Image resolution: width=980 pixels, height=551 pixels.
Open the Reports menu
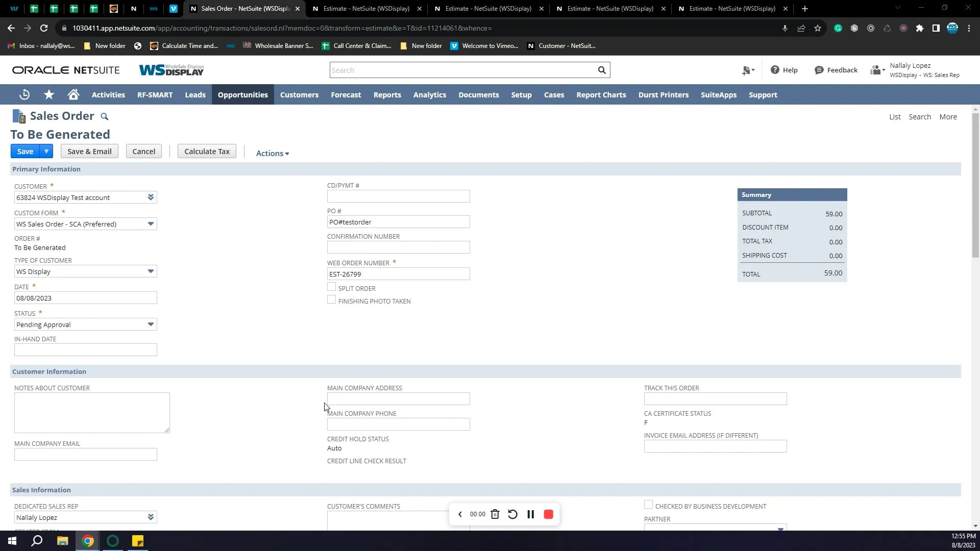pyautogui.click(x=387, y=95)
